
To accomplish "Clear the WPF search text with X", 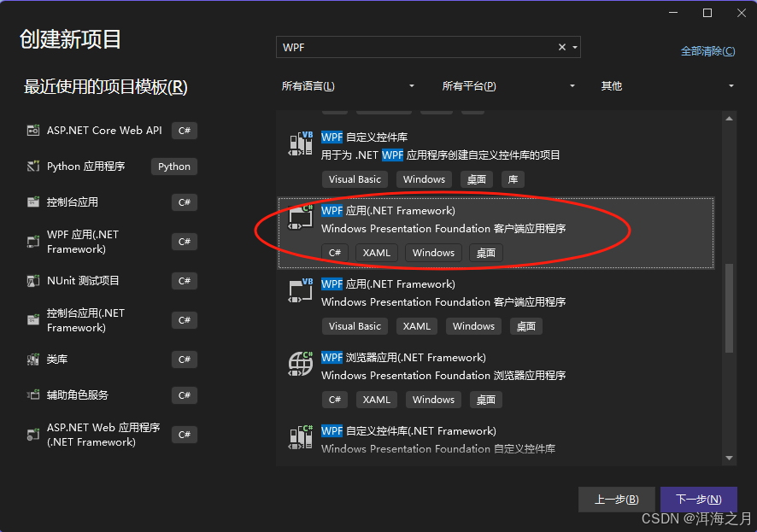I will (562, 47).
